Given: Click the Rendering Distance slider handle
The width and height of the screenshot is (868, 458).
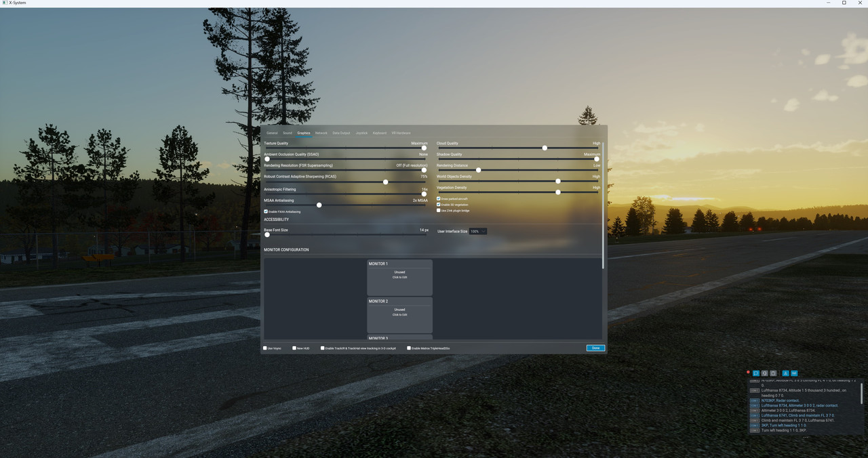Looking at the screenshot, I should click(478, 170).
